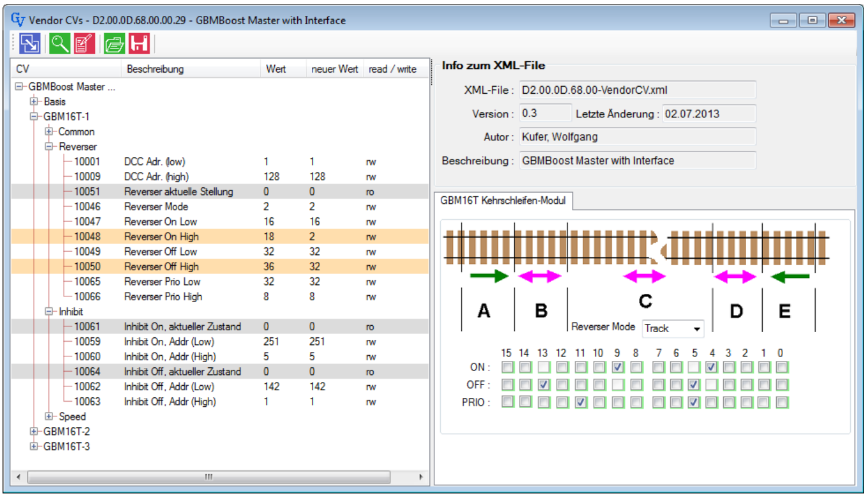The image size is (868, 496).
Task: Select CV 10009 DCC Adr. (high) row
Action: [x=220, y=177]
